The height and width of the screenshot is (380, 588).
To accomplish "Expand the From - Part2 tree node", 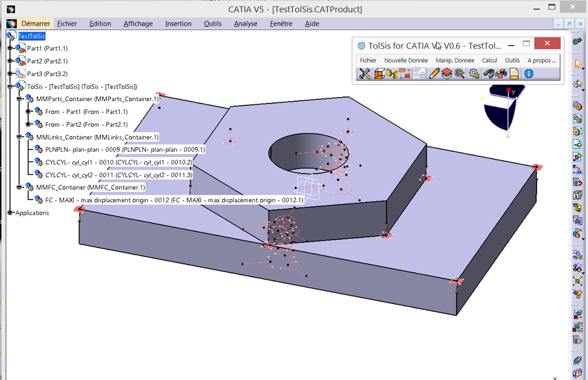I will 28,125.
